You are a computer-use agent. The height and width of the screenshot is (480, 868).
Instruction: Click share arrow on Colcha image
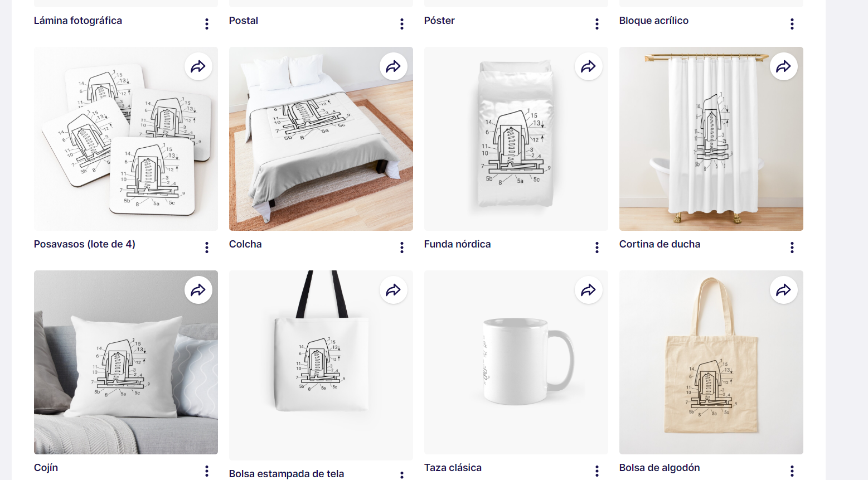click(394, 67)
